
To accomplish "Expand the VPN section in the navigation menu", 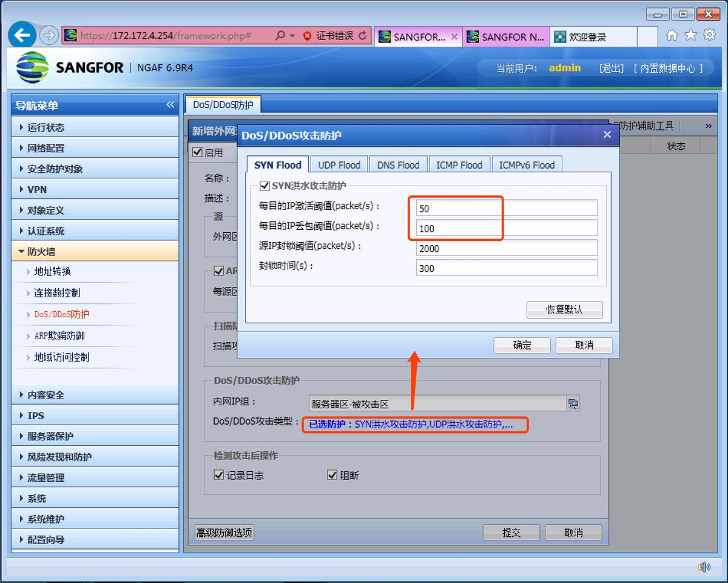I will (36, 188).
